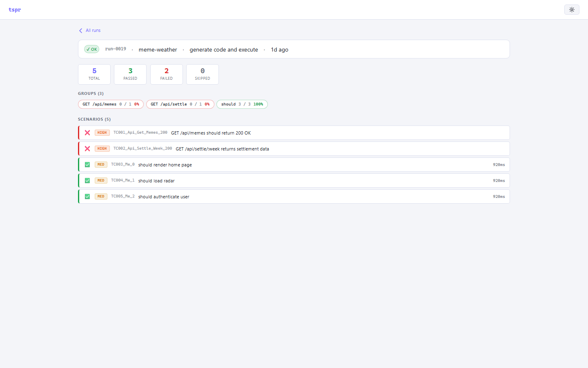Filter by the should group chip
The width and height of the screenshot is (588, 368).
242,104
